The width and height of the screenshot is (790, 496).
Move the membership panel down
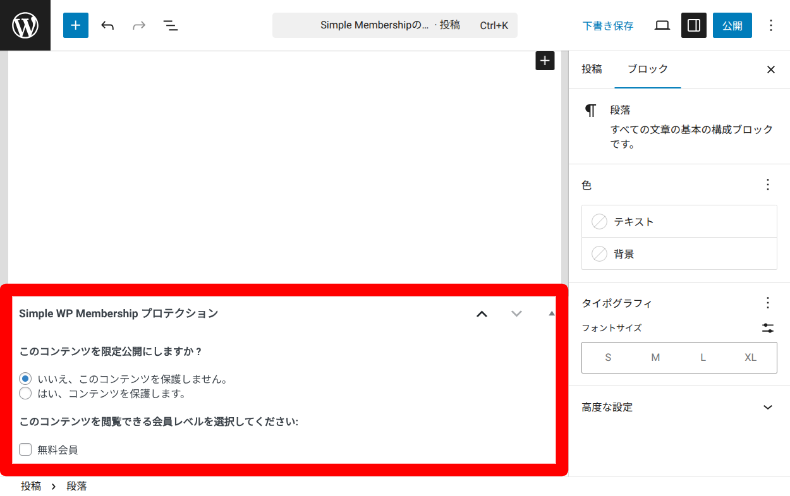pyautogui.click(x=516, y=314)
